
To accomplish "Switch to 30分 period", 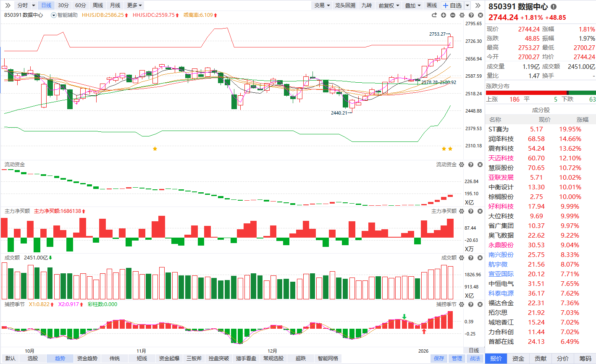I will tap(63, 5).
